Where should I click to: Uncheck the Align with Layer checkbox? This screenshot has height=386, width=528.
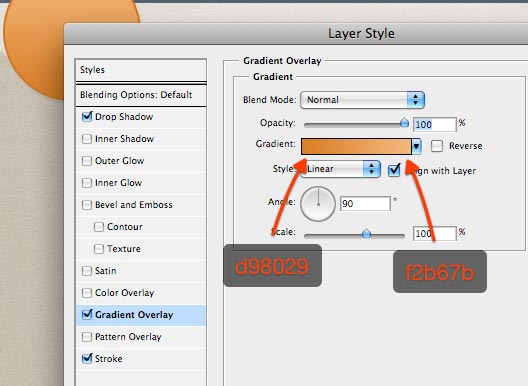(x=394, y=170)
